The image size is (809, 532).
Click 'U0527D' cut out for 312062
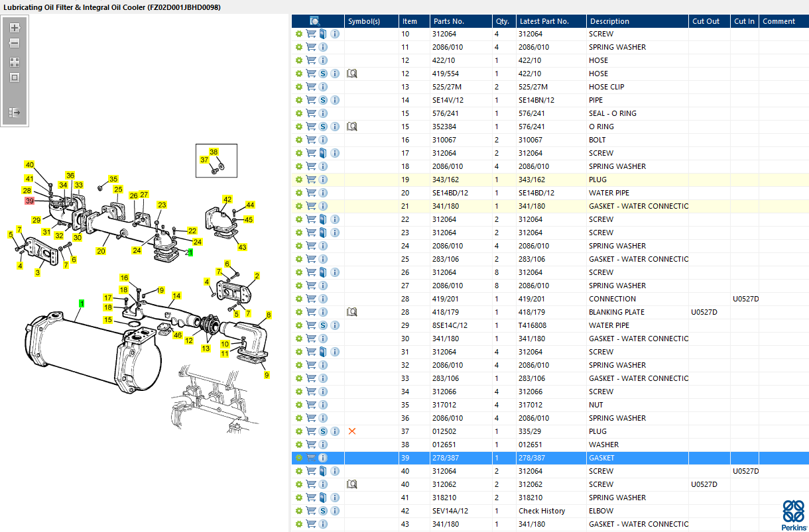[705, 484]
